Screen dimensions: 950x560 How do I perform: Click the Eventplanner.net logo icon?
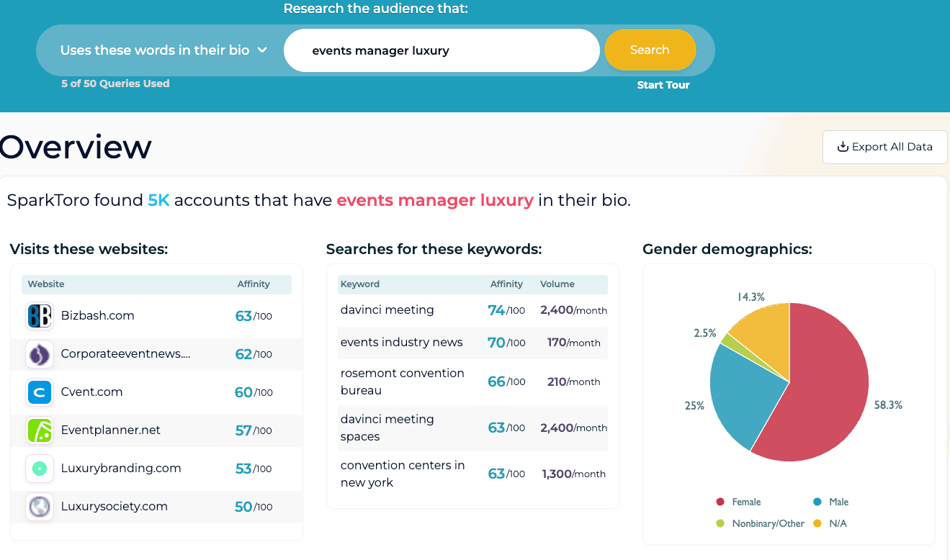tap(40, 430)
